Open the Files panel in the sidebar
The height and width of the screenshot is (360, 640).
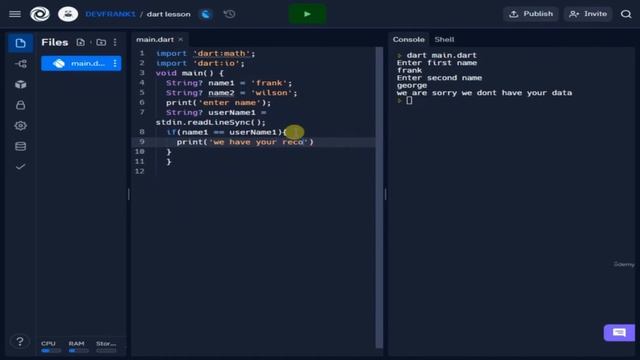tap(20, 43)
